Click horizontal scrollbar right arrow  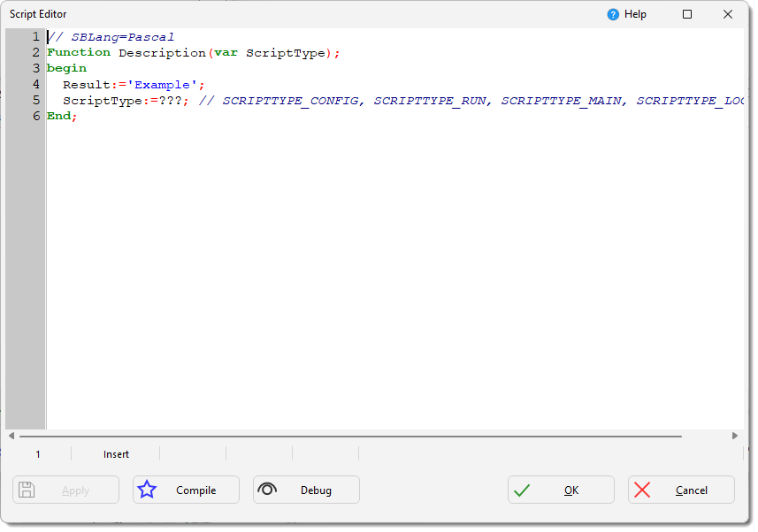click(x=735, y=436)
